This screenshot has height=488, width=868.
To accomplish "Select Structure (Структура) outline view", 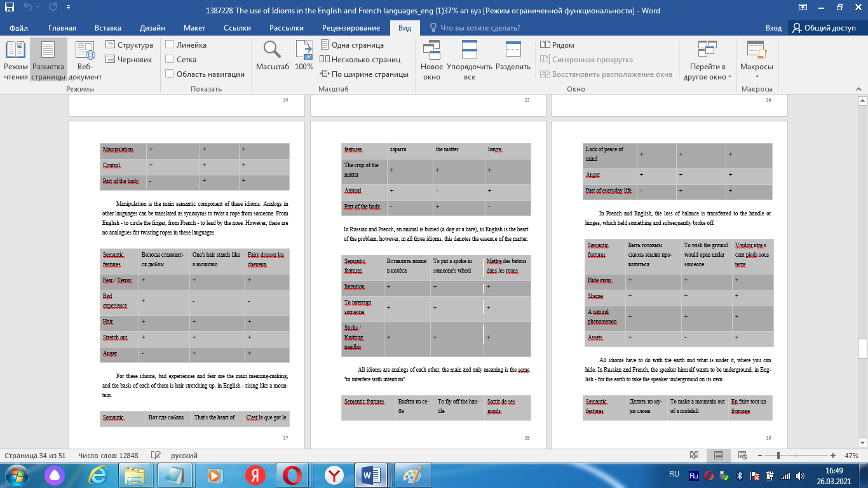I will [x=129, y=45].
